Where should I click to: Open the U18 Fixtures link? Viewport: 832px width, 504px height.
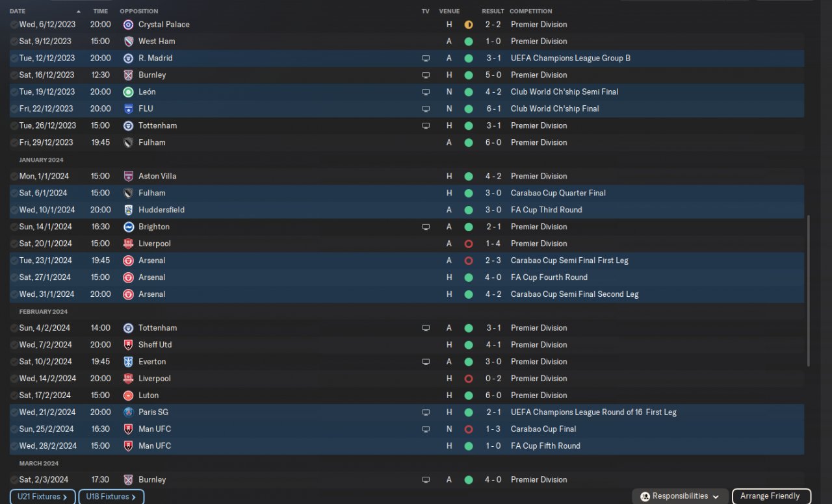(111, 497)
